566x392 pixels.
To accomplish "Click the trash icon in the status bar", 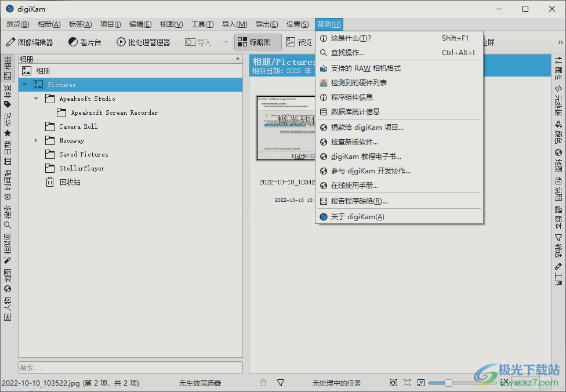I will pyautogui.click(x=263, y=383).
